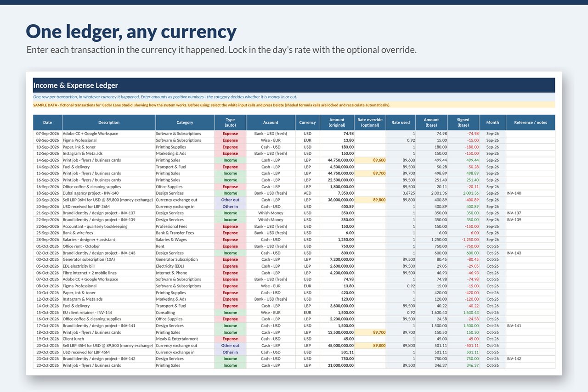The image size is (588, 392).
Task: Select description 'Dubai agency project - INV-140'
Action: pos(109,193)
